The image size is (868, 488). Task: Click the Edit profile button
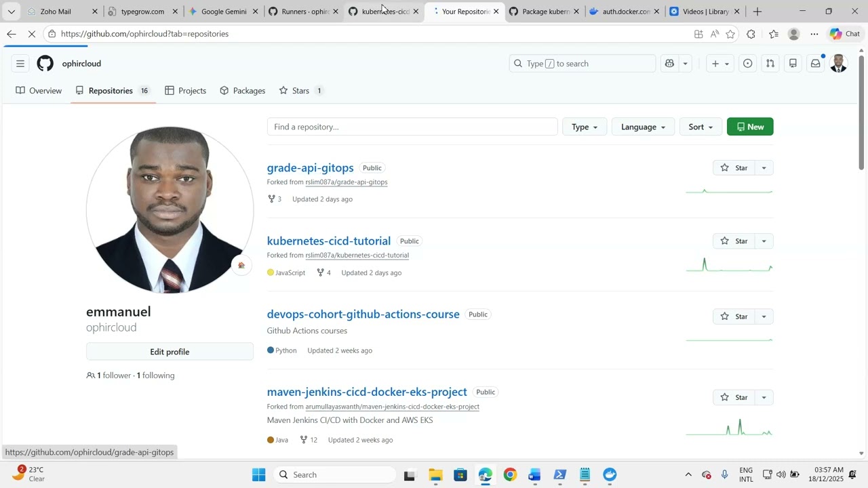pyautogui.click(x=170, y=352)
